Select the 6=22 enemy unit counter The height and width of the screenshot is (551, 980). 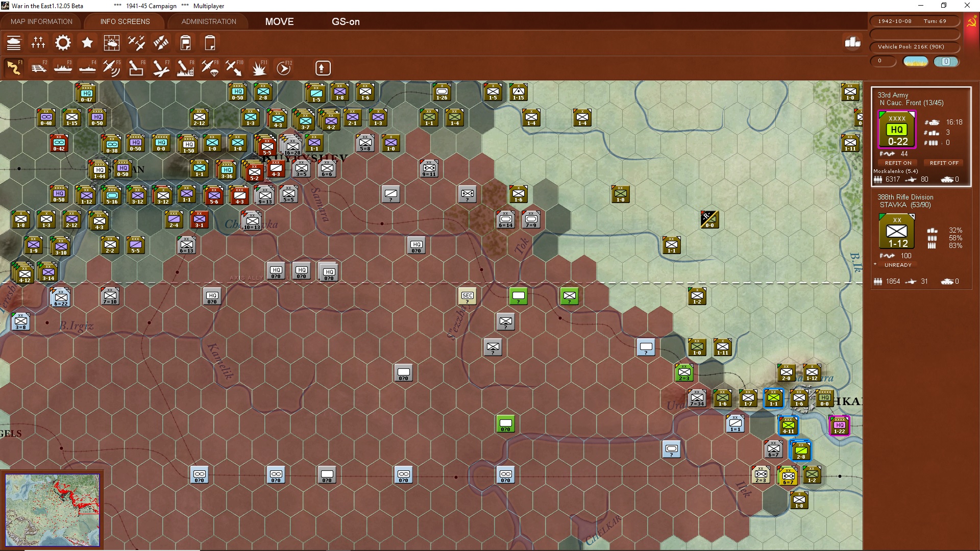61,298
